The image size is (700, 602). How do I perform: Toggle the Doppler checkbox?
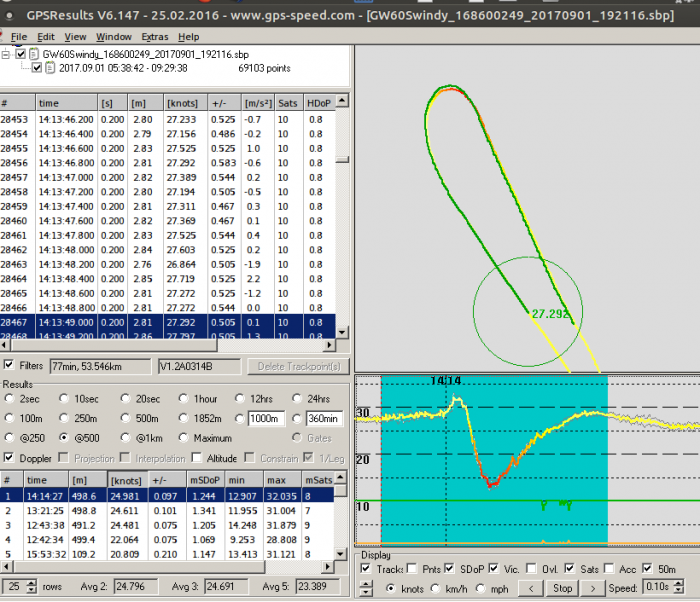point(8,458)
